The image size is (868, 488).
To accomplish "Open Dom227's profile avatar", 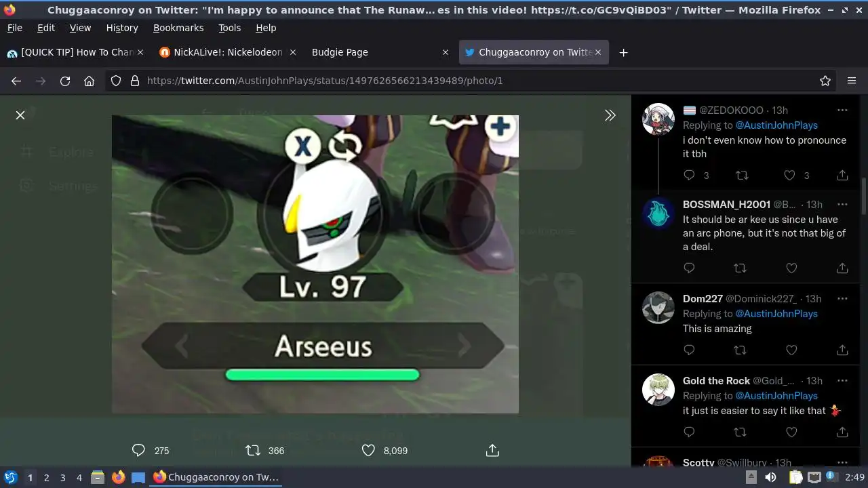I will (x=658, y=308).
